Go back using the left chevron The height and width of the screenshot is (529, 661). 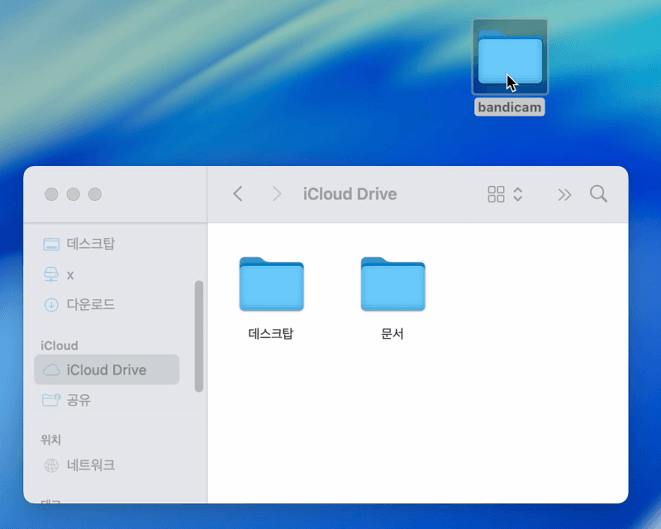[238, 194]
